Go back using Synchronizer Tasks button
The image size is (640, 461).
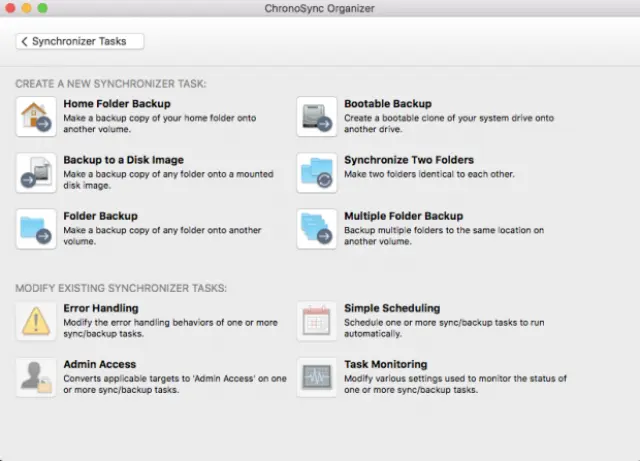80,41
